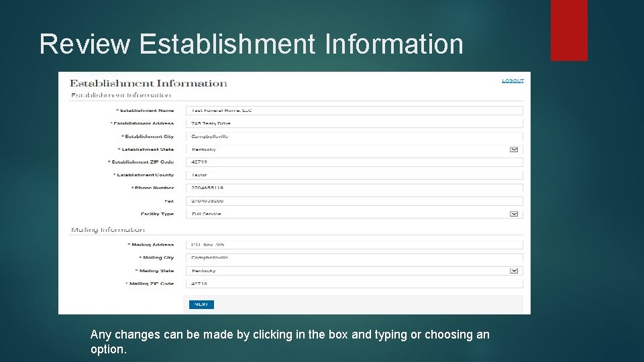Click the Establishment ZIP Code field

click(354, 162)
